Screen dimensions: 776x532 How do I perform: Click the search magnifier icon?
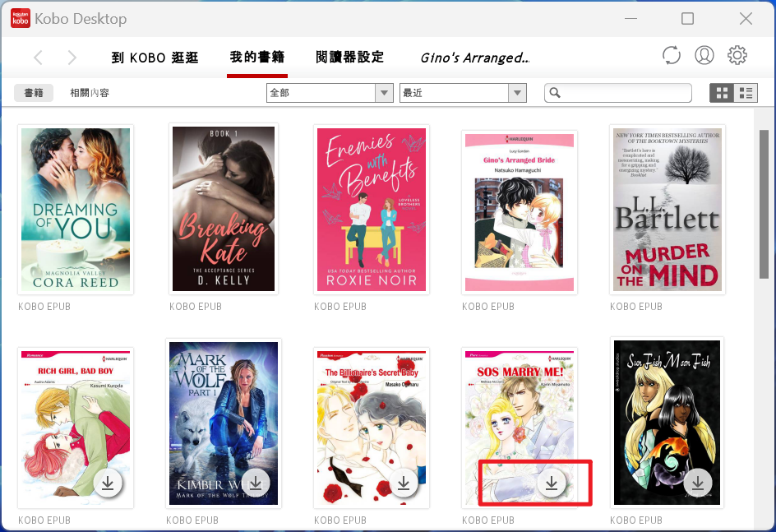pyautogui.click(x=555, y=93)
